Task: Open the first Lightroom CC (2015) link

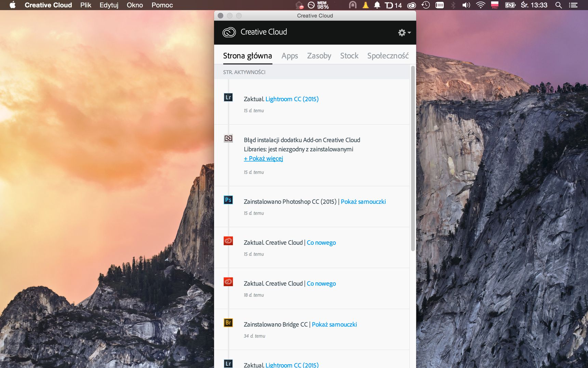Action: click(x=292, y=99)
